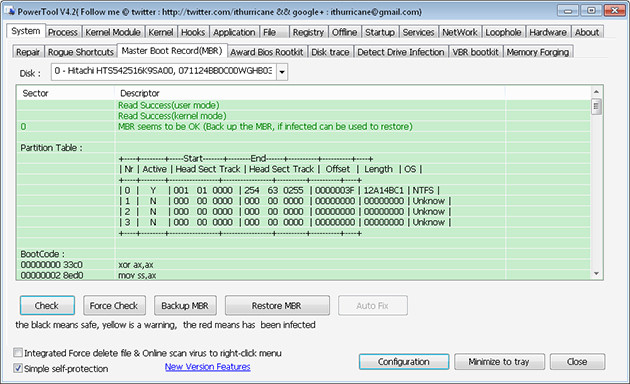The image size is (630, 384).
Task: Select 'Read Success(user mode)' row
Action: (x=303, y=105)
